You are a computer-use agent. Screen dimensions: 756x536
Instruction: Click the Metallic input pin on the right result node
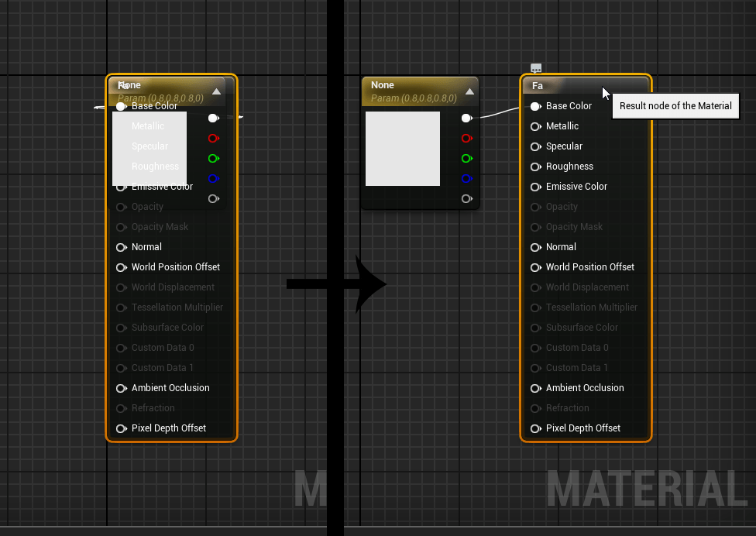tap(535, 126)
